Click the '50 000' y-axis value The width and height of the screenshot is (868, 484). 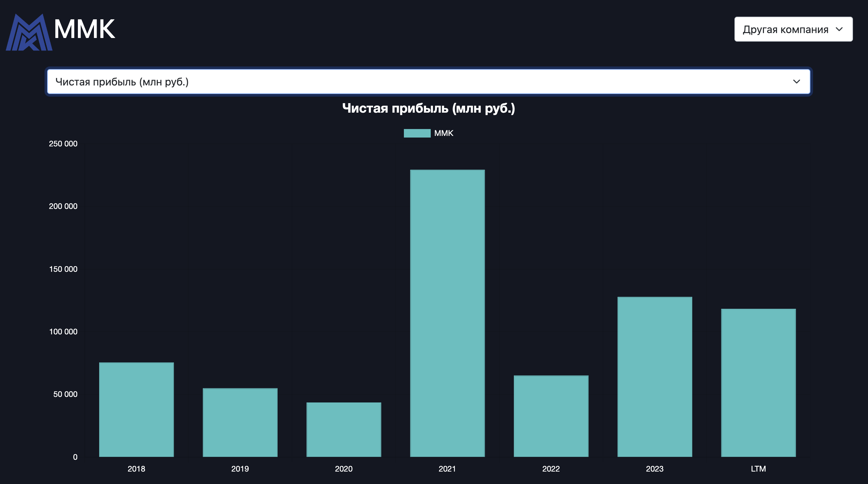65,394
